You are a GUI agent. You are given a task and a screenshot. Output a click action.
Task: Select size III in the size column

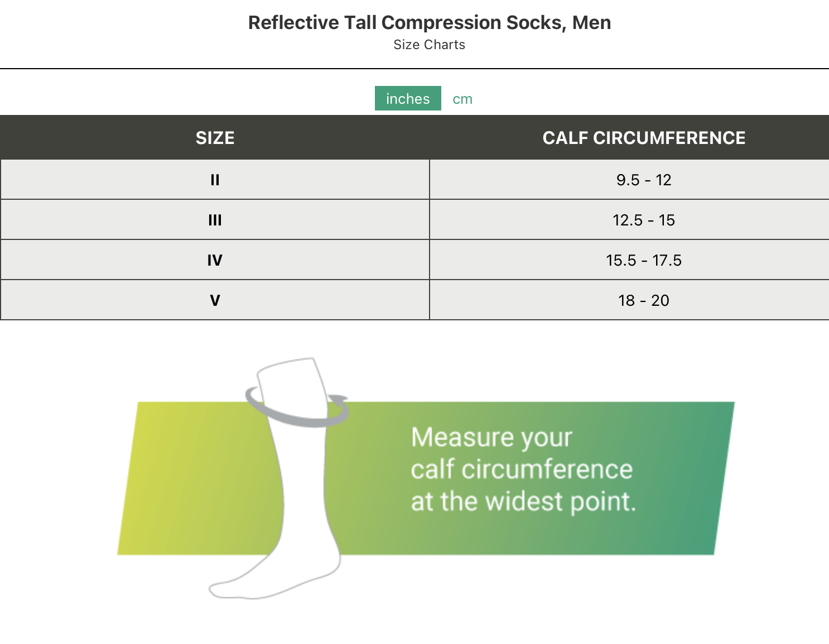215,220
